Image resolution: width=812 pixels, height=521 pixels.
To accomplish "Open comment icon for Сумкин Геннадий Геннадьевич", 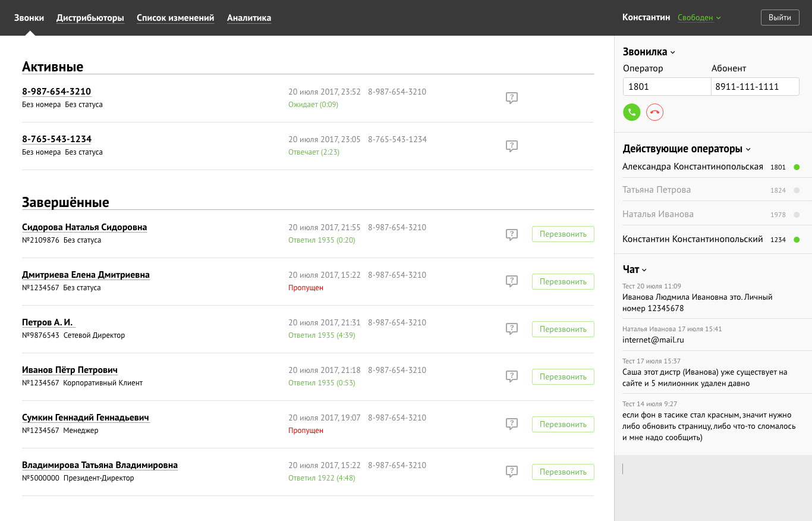I will coord(511,424).
